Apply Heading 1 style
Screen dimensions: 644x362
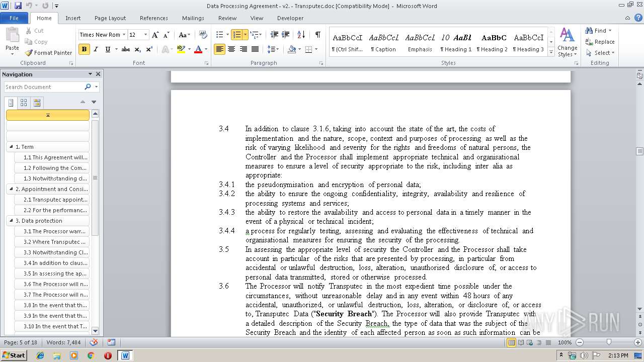[x=456, y=42]
